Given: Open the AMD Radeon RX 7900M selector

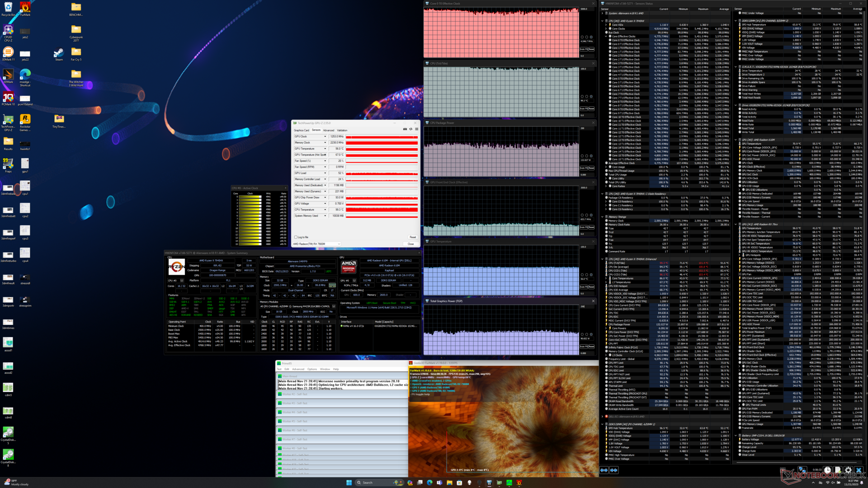Looking at the screenshot, I should click(316, 244).
